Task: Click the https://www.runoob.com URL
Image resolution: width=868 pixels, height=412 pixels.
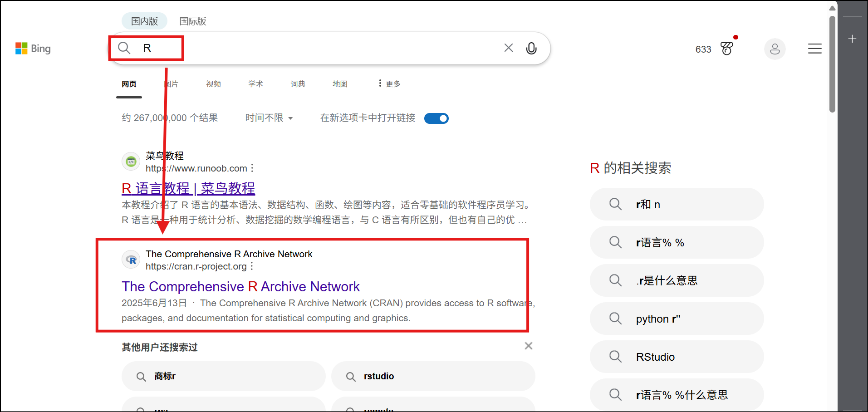Action: [x=196, y=168]
